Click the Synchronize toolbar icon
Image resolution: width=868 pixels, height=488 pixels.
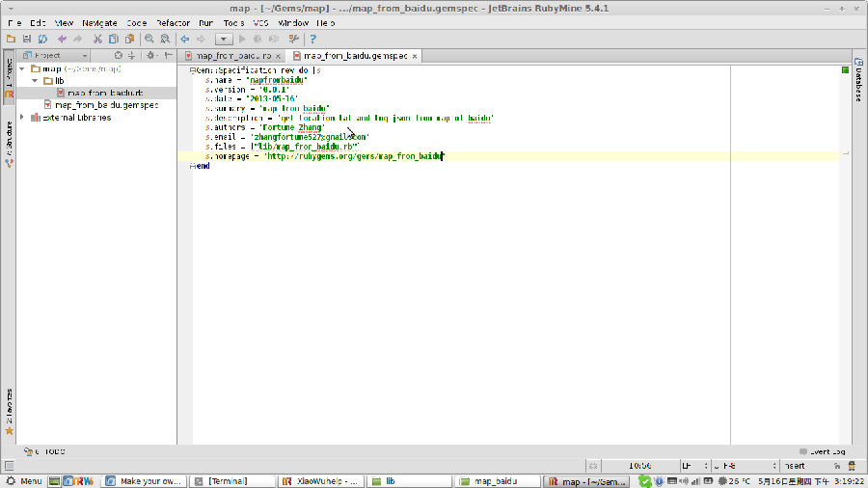tap(42, 39)
